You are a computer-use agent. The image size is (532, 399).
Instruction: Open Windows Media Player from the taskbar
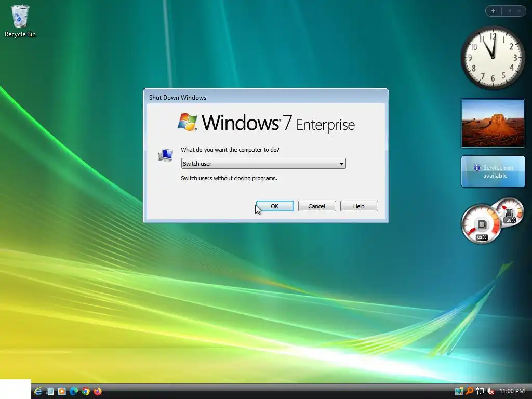(x=62, y=391)
